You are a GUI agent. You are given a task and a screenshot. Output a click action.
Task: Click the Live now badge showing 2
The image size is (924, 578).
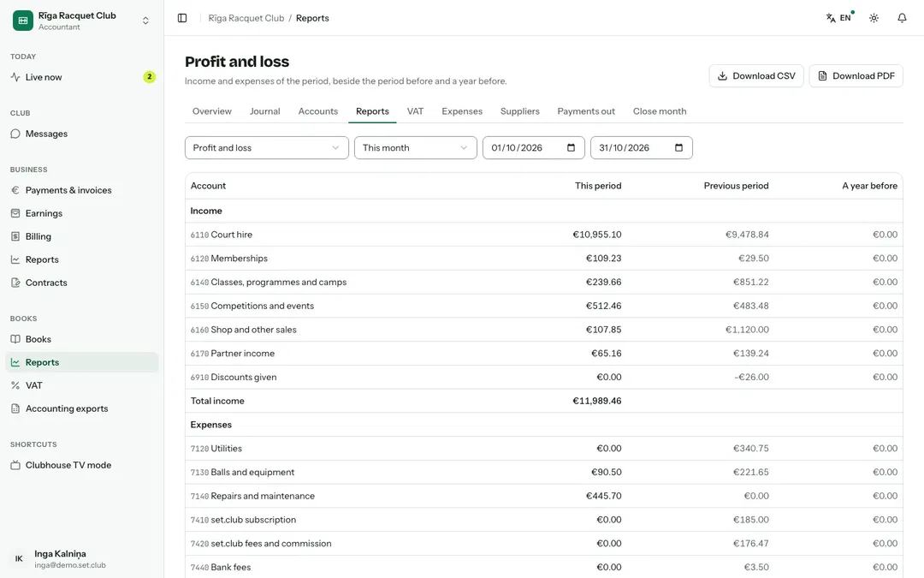(x=150, y=77)
